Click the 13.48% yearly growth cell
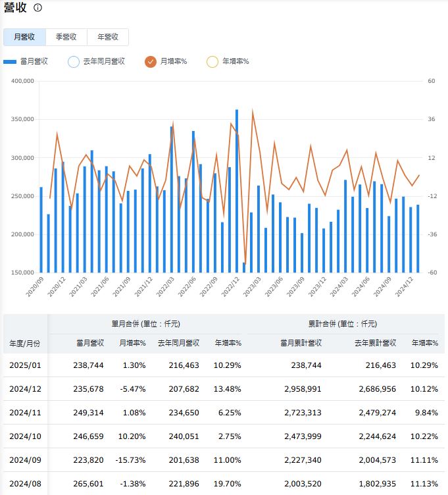The width and height of the screenshot is (448, 495). point(228,389)
